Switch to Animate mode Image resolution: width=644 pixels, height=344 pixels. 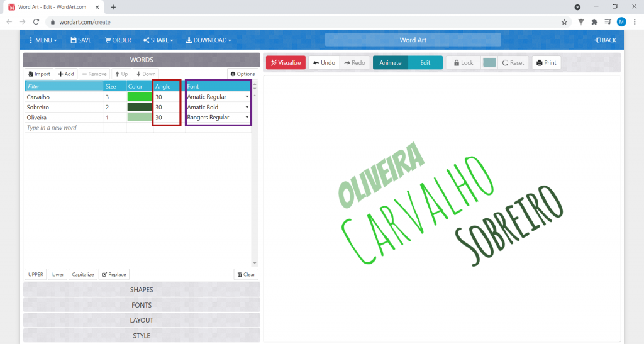pos(390,63)
